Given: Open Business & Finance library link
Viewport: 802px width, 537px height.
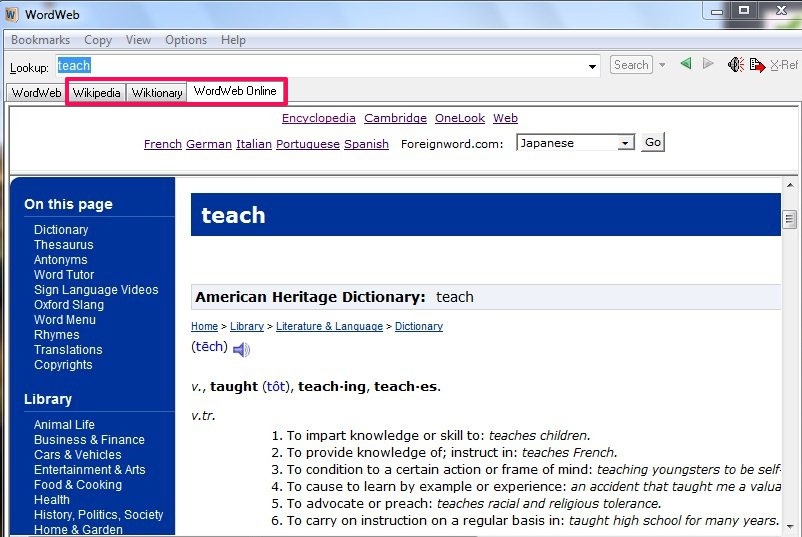Looking at the screenshot, I should click(89, 440).
